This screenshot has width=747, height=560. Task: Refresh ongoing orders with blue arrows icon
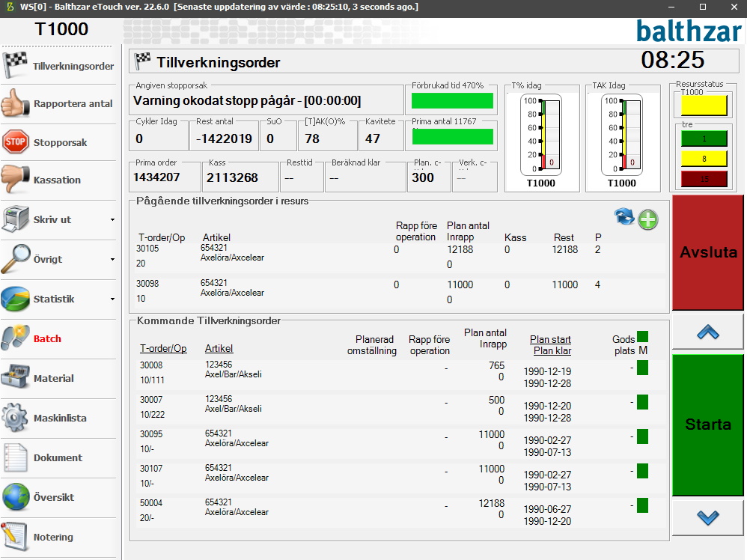tap(624, 217)
